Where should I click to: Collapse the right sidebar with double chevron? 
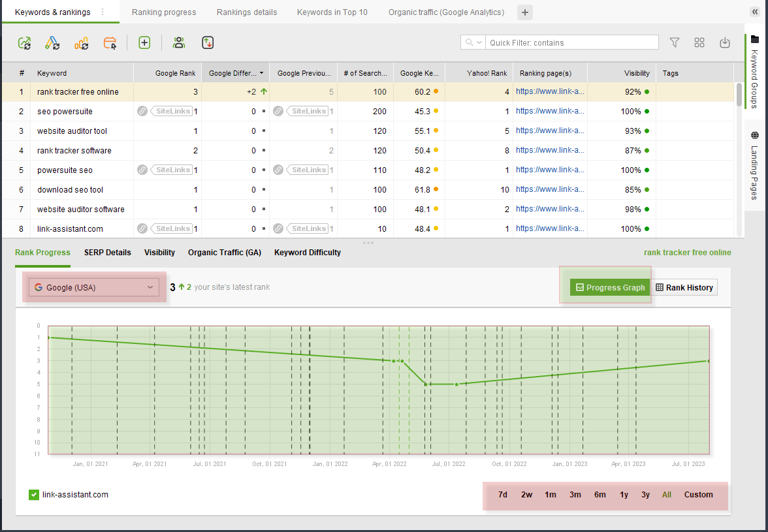click(x=756, y=12)
